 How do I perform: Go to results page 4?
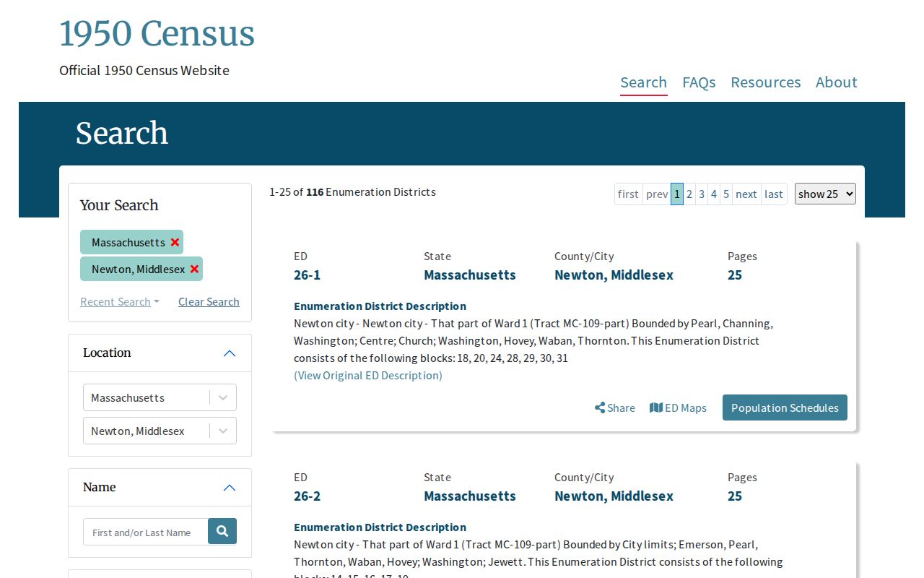tap(714, 194)
